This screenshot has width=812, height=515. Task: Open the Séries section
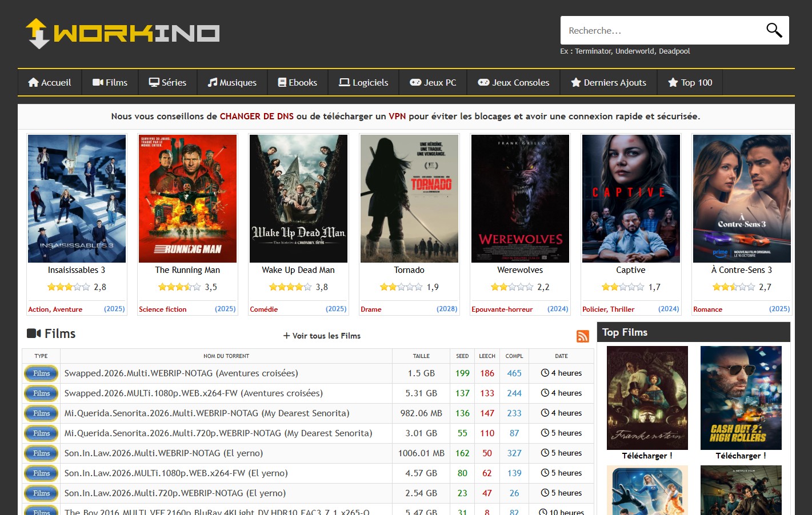168,82
